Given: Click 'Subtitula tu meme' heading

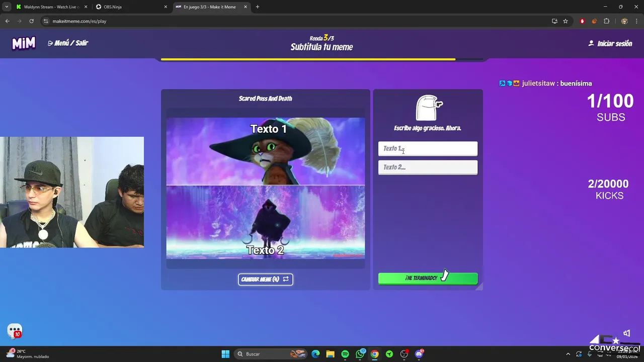Looking at the screenshot, I should click(321, 47).
